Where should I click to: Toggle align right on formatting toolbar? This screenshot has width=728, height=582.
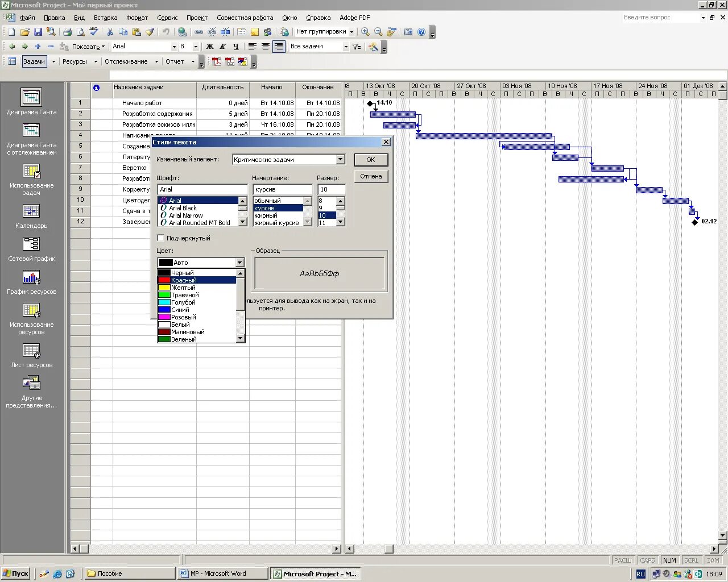point(279,47)
